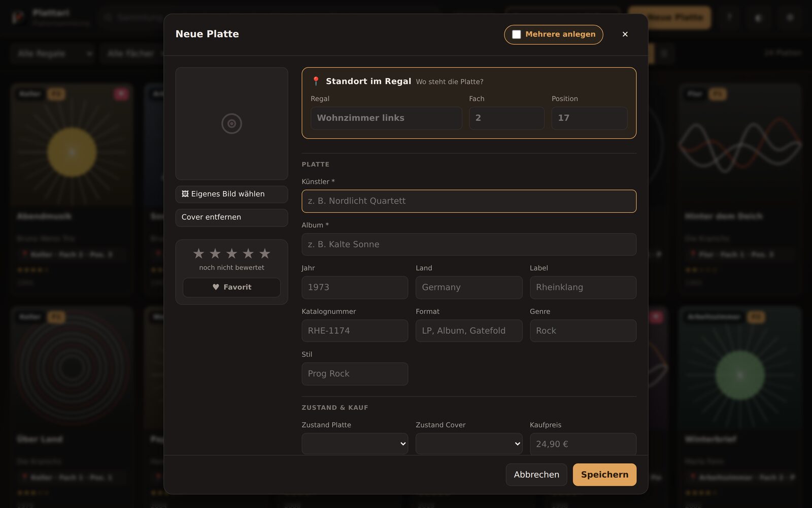812x508 pixels.
Task: Click the 'Künstler *' field label
Action: coord(318,182)
